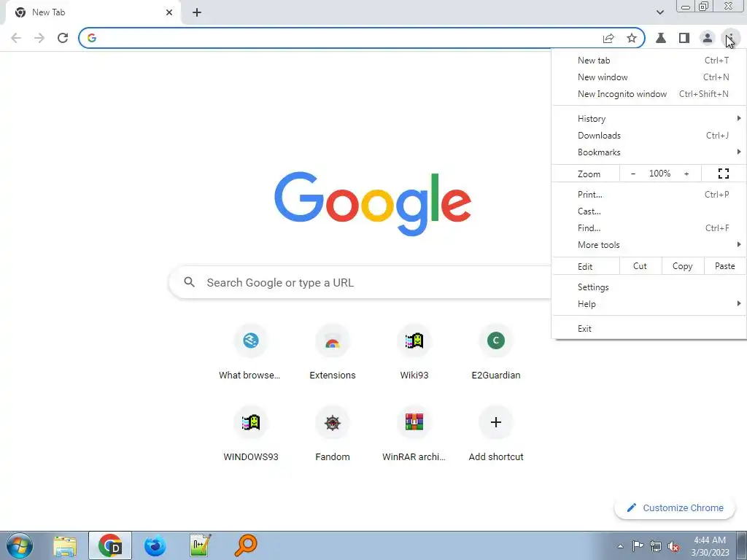Screen dimensions: 747x560
Task: Click the Add shortcut plus tile
Action: coord(496,435)
